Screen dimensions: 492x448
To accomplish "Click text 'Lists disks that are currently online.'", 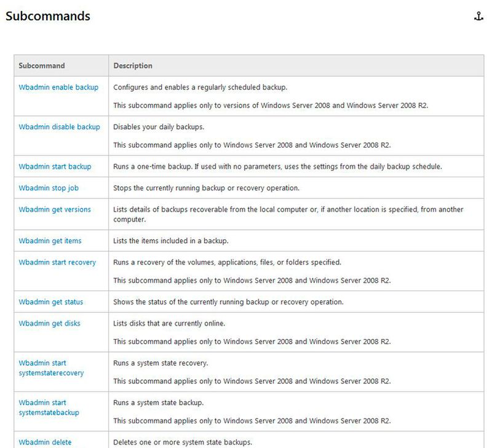I will click(169, 323).
